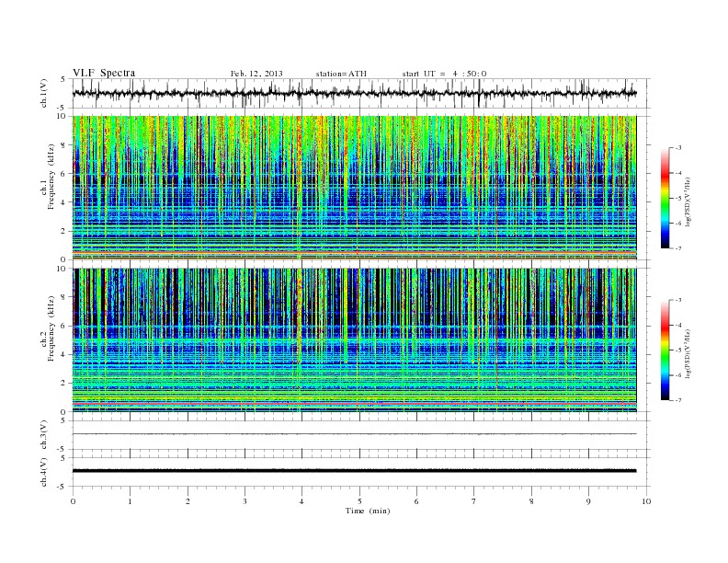728x563 pixels.
Task: Click the ch.3 flat waveform line
Action: coord(354,434)
